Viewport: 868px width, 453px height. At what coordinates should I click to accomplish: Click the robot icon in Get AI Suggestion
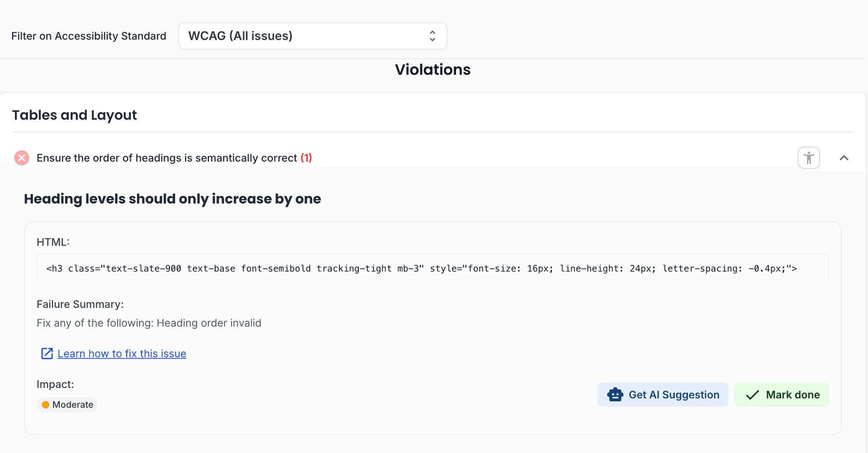(615, 394)
